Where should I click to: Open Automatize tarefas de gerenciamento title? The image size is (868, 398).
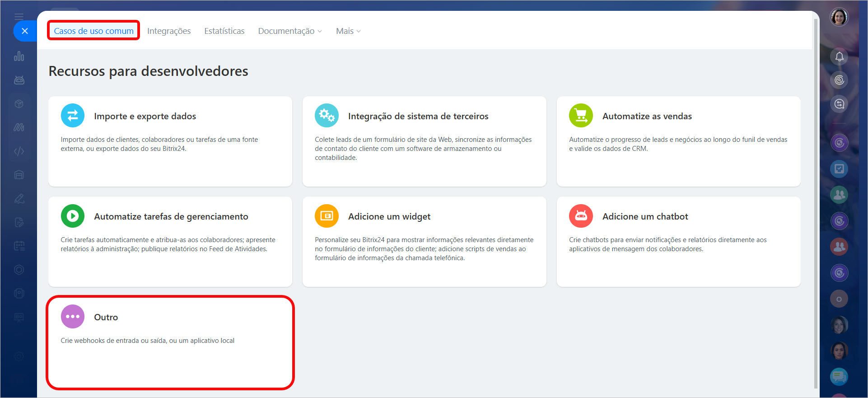[171, 216]
